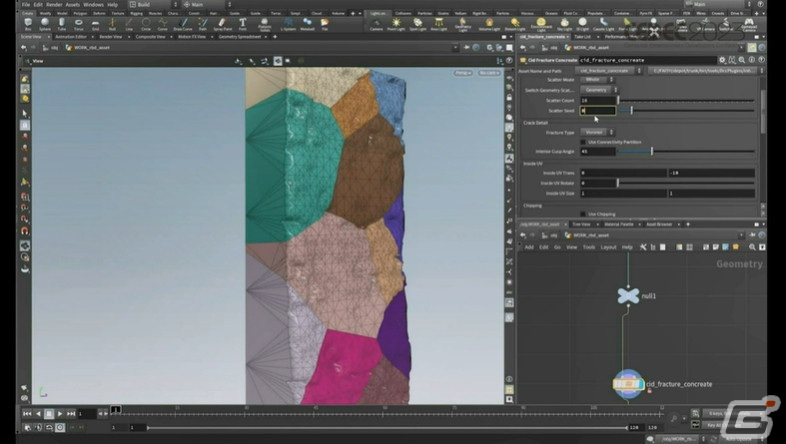
Task: Enable Use Chipping checkbox
Action: (x=583, y=214)
